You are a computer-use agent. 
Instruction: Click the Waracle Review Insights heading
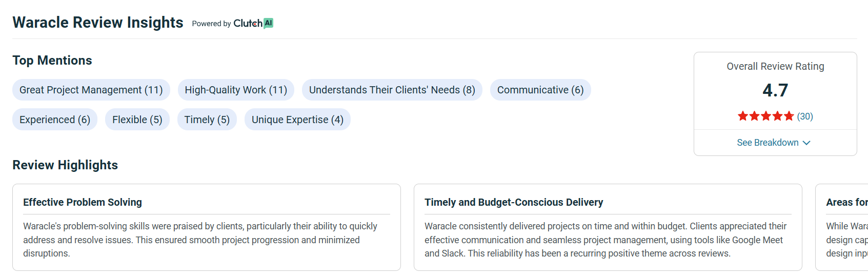[x=98, y=23]
